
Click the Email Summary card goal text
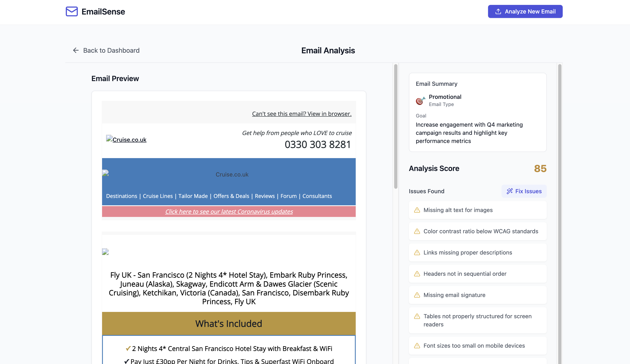(469, 133)
